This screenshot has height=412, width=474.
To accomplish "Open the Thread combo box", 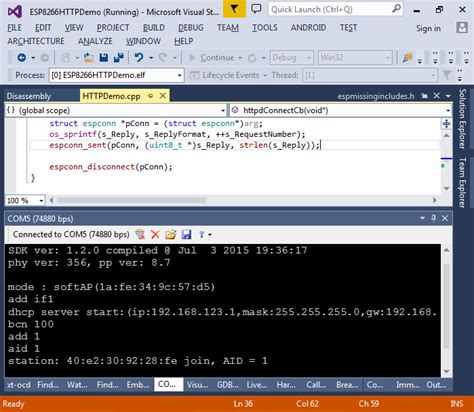I will pyautogui.click(x=370, y=75).
